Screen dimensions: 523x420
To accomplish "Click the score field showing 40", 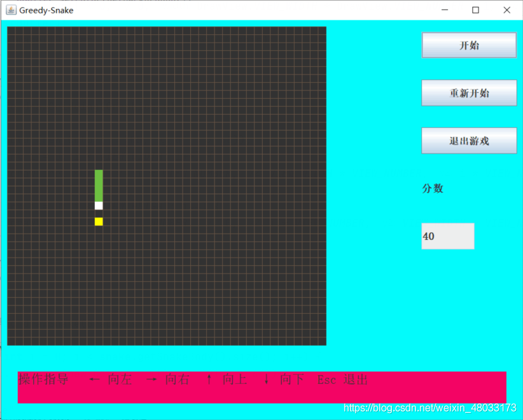I will [448, 236].
